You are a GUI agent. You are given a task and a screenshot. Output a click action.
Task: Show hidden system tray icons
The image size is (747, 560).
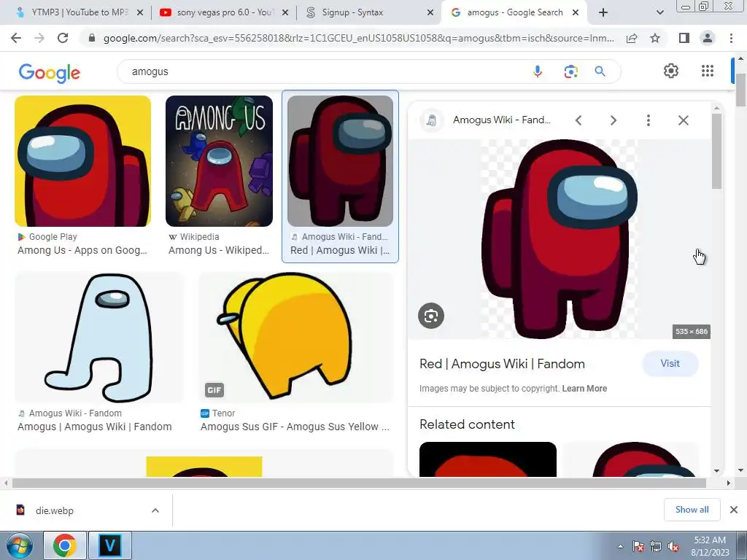tap(620, 546)
